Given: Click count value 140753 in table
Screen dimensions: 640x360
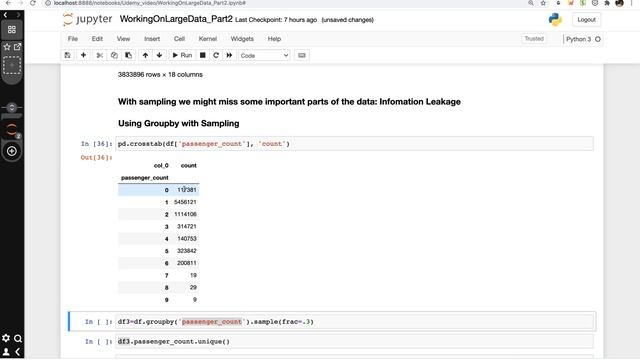Looking at the screenshot, I should 187,239.
